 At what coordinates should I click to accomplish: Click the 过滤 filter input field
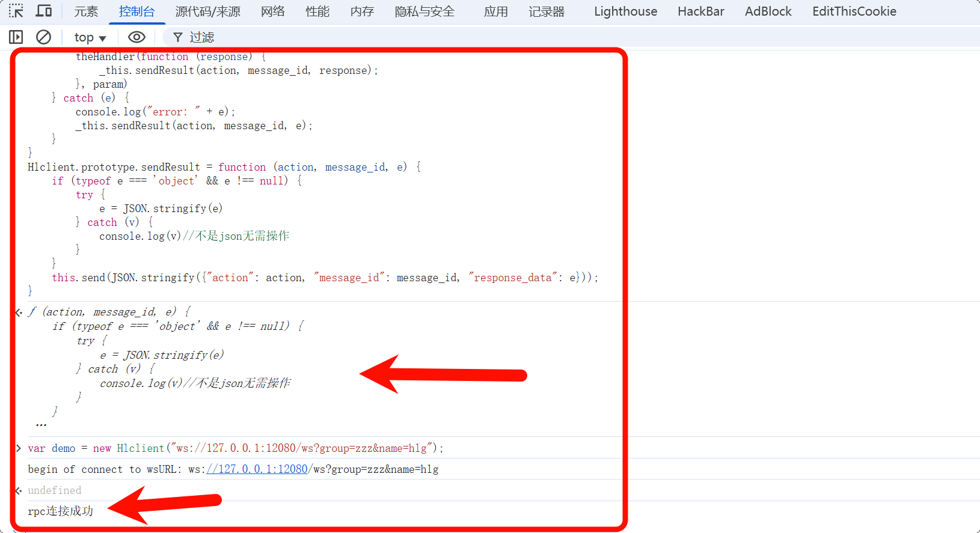[x=421, y=37]
